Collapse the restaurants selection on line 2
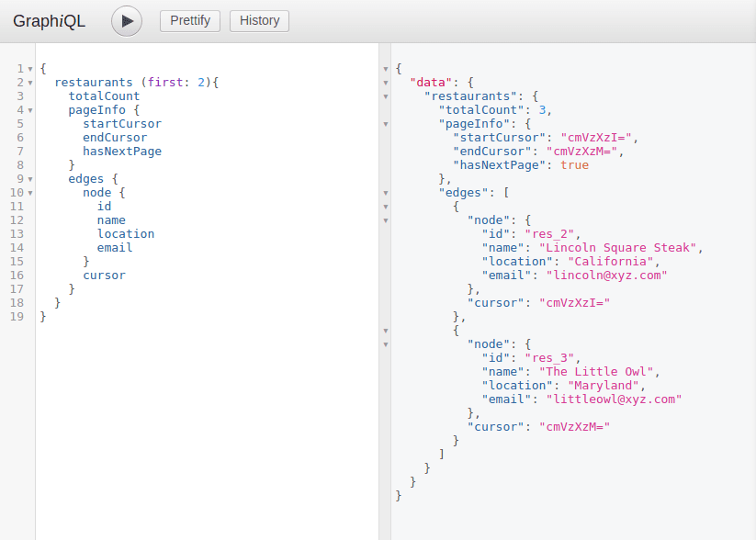Viewport: 756px width, 540px height. click(x=30, y=82)
